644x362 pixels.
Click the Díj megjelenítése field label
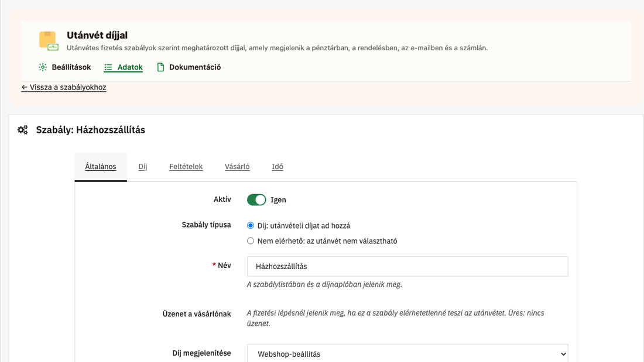(x=201, y=353)
